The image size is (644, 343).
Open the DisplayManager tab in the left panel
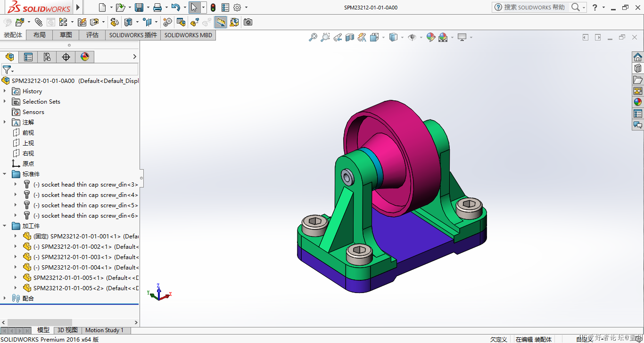[x=85, y=57]
